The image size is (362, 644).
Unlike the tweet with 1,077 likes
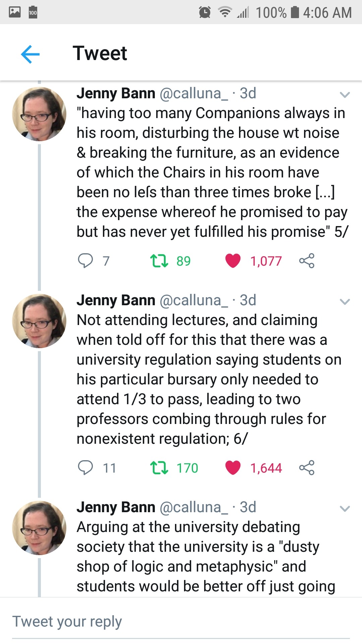click(x=233, y=261)
